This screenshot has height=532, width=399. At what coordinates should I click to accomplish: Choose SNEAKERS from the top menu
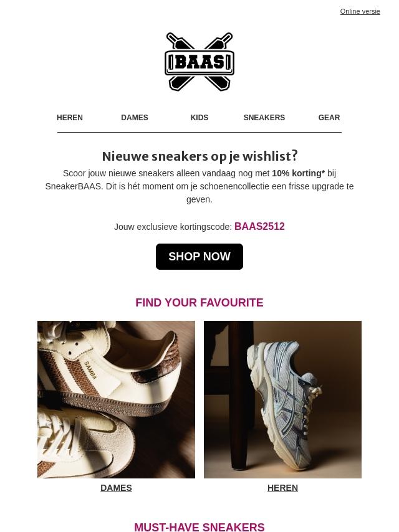264,117
